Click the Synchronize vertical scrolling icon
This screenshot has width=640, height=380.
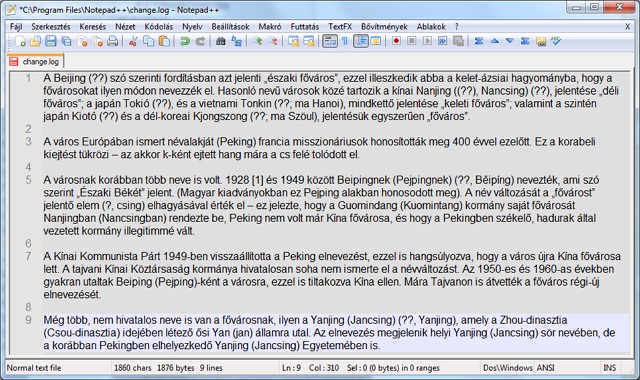[293, 41]
